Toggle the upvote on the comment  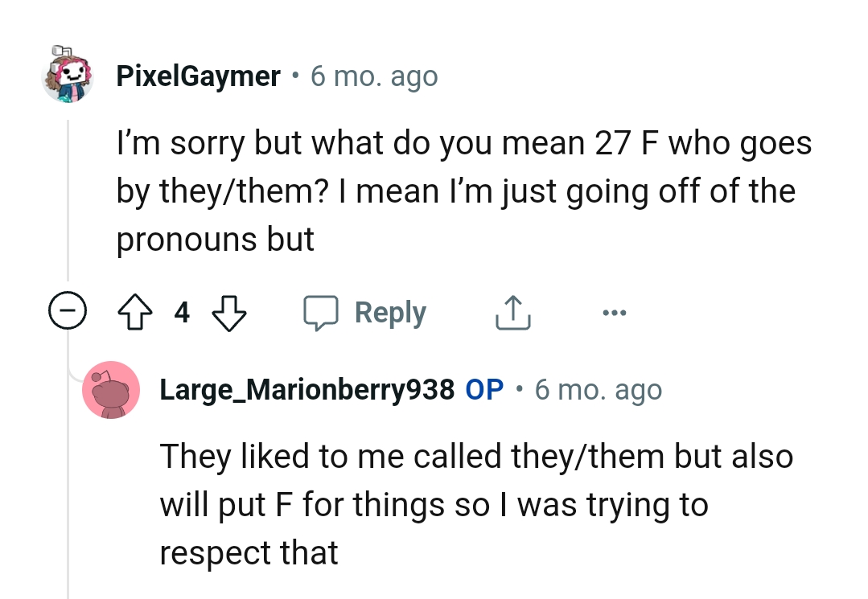135,312
